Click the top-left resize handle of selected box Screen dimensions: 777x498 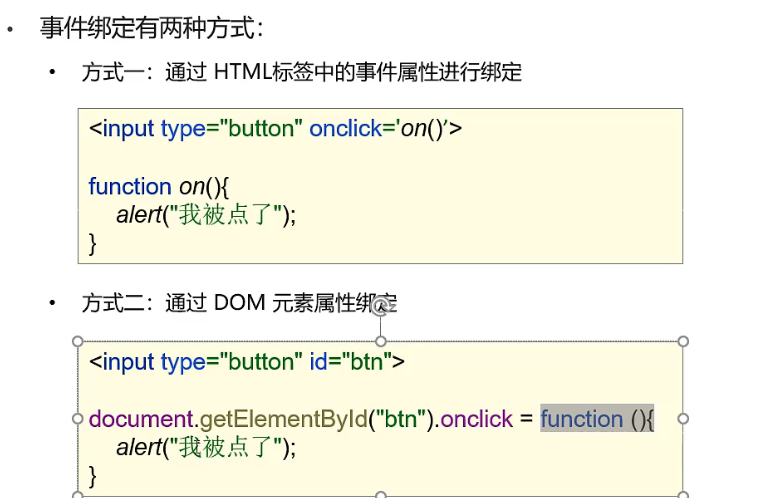coord(78,341)
